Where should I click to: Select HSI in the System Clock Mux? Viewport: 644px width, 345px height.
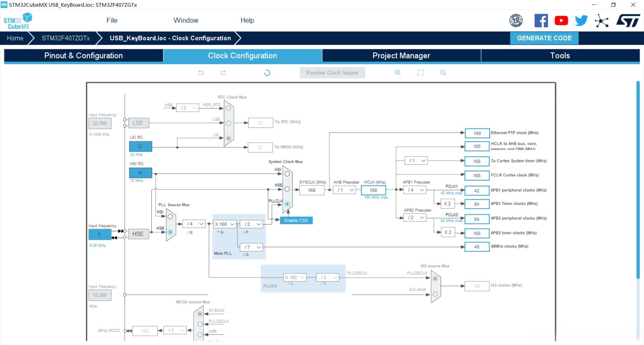tap(287, 174)
